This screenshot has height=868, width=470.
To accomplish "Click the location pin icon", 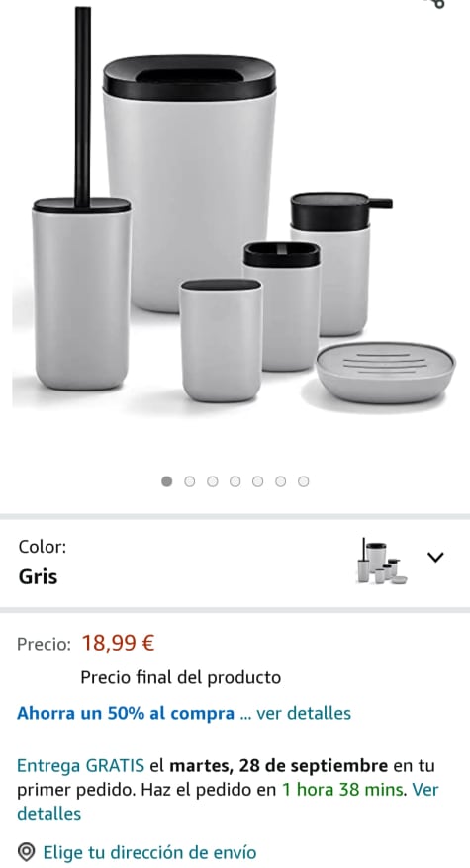I will pos(26,851).
